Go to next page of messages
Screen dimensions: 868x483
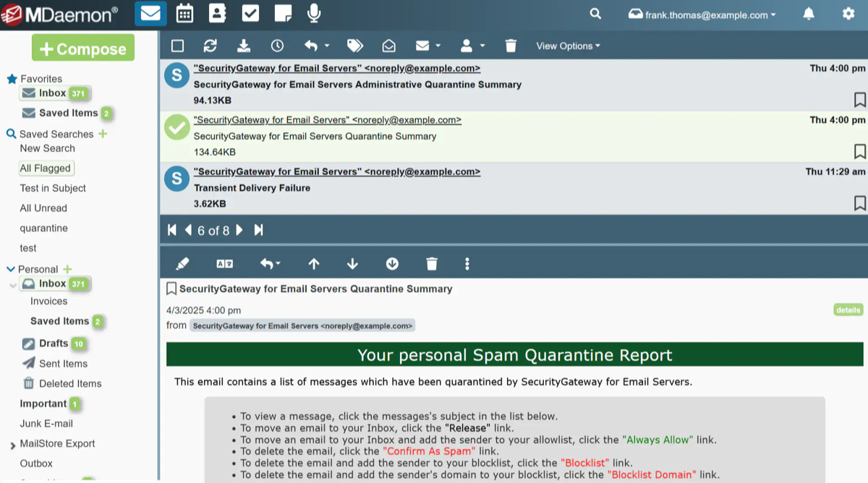pyautogui.click(x=239, y=230)
